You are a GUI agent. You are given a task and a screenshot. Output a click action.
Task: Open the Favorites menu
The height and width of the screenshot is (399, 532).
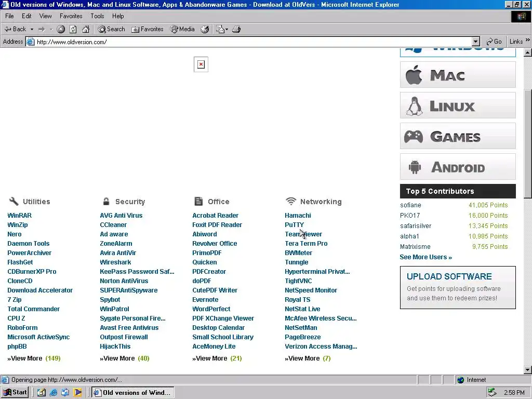[x=71, y=16]
